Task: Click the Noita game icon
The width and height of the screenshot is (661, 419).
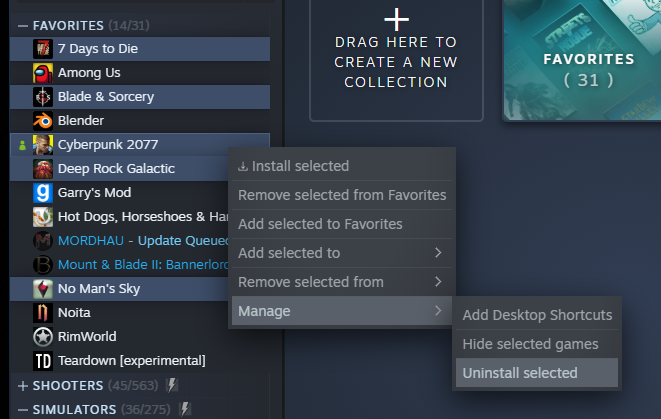Action: [x=43, y=313]
